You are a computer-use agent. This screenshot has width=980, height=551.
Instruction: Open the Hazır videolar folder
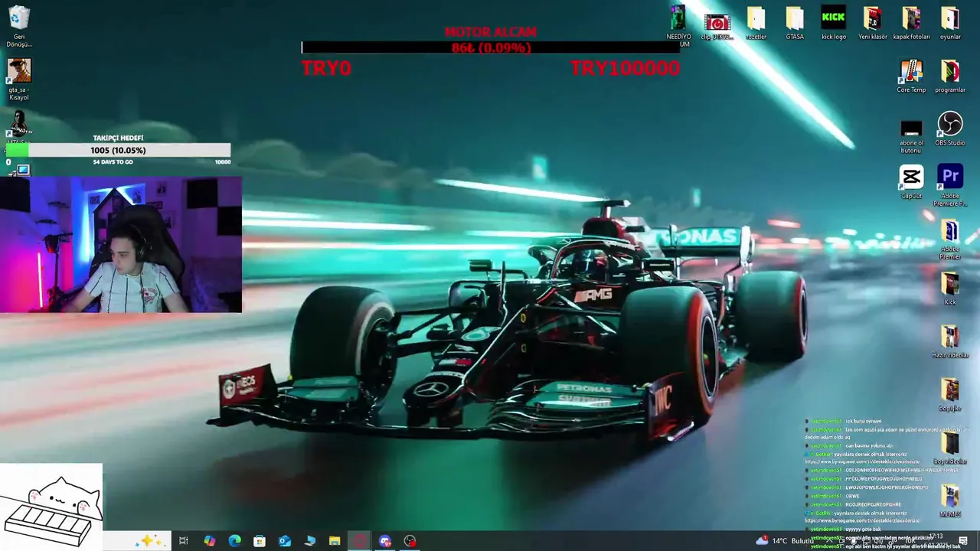point(950,342)
